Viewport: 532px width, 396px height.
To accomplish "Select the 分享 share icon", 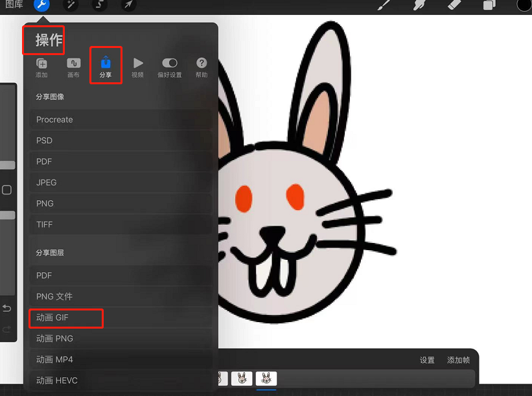I will point(106,65).
